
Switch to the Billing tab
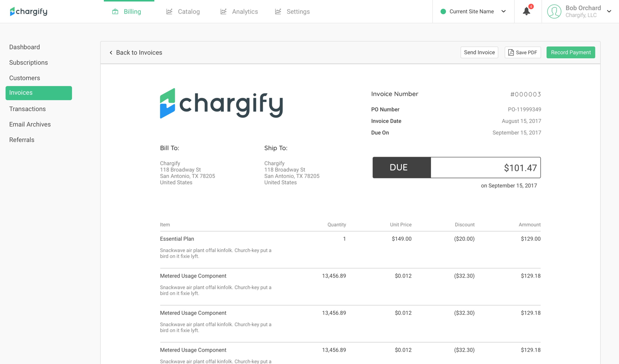click(132, 11)
